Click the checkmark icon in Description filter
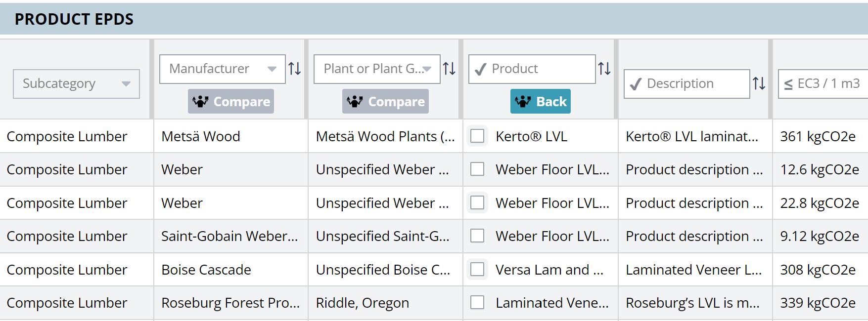This screenshot has width=868, height=321. click(x=635, y=84)
